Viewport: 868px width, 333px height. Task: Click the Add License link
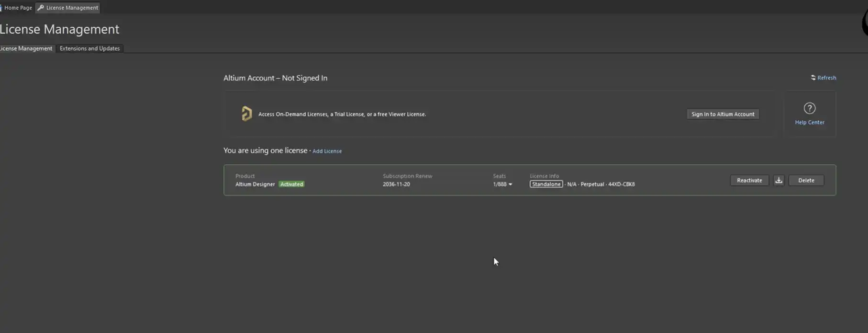click(x=327, y=151)
